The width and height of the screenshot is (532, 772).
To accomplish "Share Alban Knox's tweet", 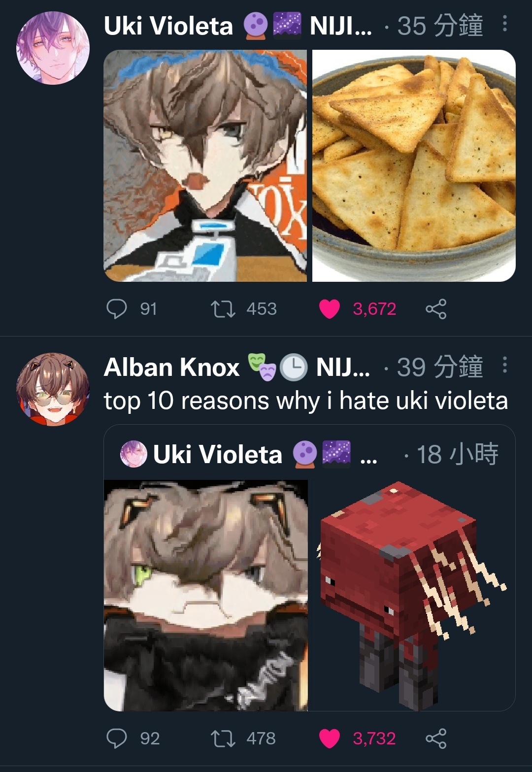I will pyautogui.click(x=436, y=738).
